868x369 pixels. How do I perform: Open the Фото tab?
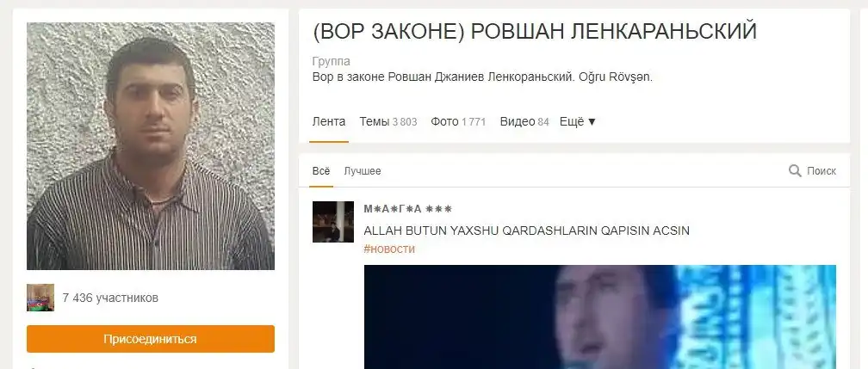[x=458, y=121]
